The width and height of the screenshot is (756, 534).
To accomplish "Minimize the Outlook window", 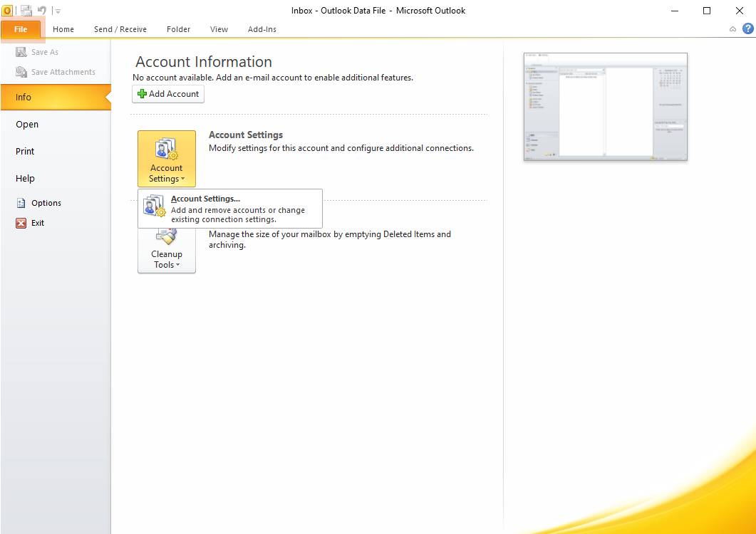I will (675, 11).
